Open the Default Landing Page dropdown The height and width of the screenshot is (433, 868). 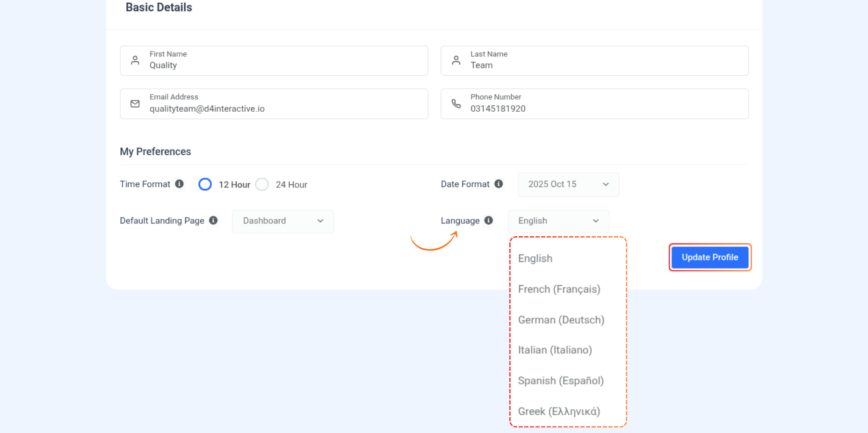(x=282, y=221)
